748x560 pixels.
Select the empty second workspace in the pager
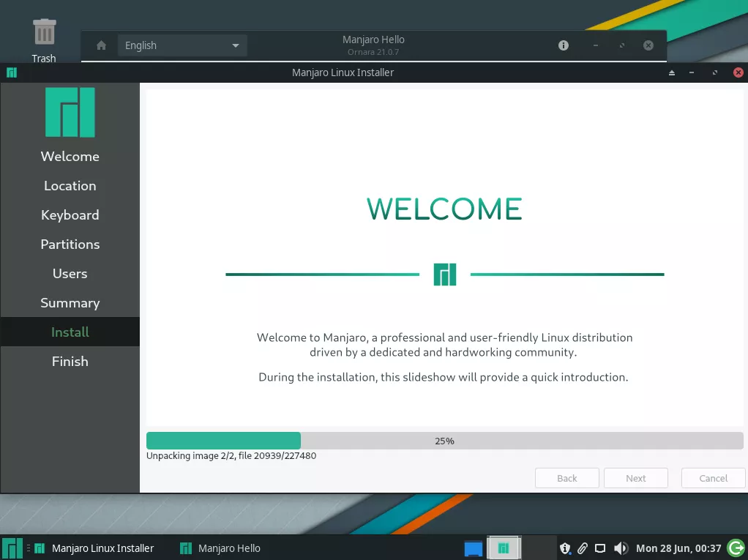(538, 548)
